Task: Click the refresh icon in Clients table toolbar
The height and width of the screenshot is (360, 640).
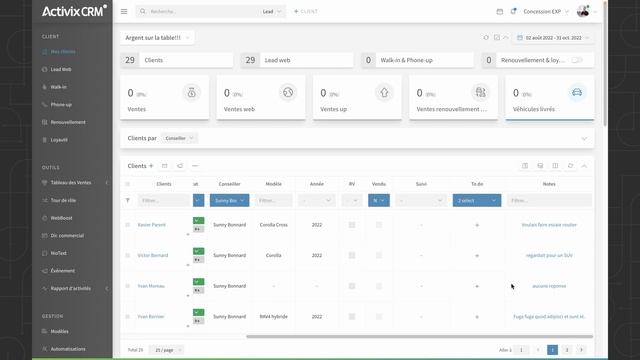Action: pyautogui.click(x=570, y=166)
